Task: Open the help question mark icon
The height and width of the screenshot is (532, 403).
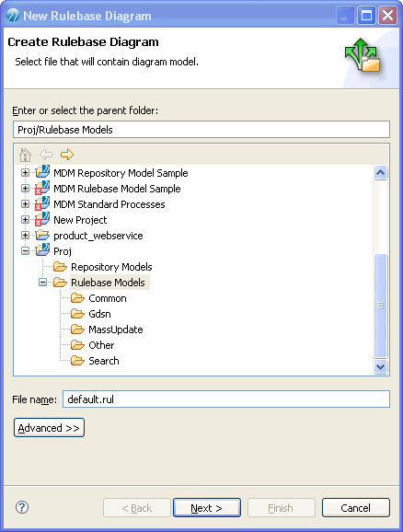Action: click(22, 507)
